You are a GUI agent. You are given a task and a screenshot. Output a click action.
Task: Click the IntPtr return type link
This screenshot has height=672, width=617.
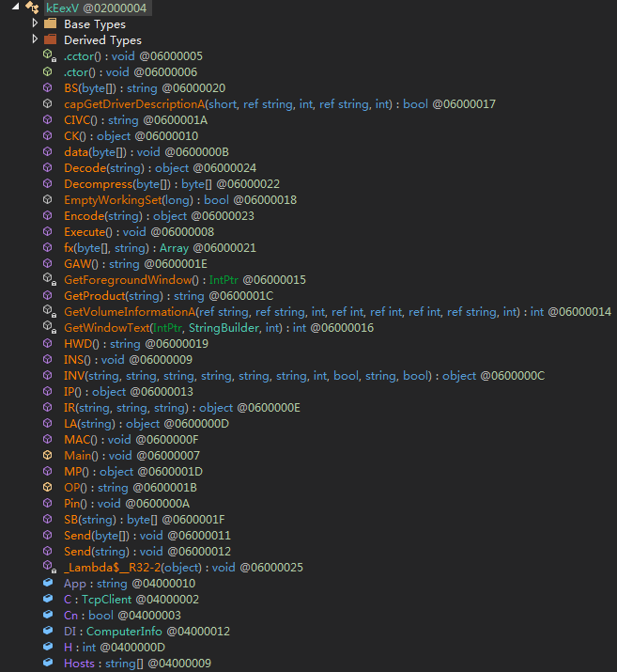click(x=224, y=279)
